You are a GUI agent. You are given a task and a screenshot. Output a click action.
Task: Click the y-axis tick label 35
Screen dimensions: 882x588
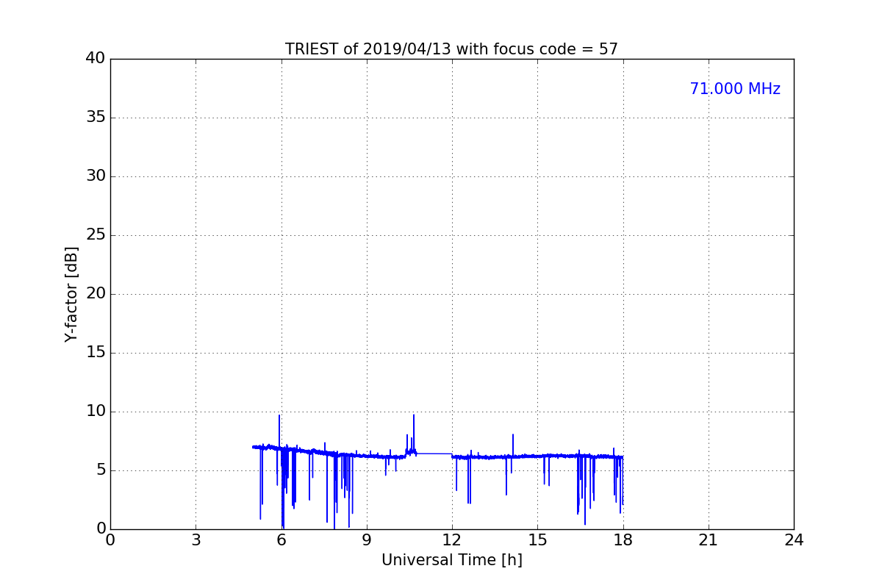click(x=96, y=118)
